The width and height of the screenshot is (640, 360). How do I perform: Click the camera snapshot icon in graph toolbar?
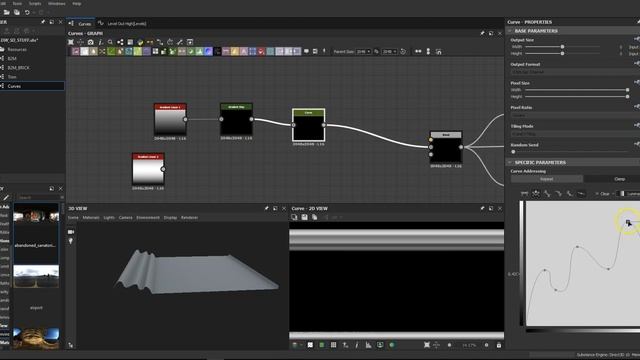tap(91, 42)
